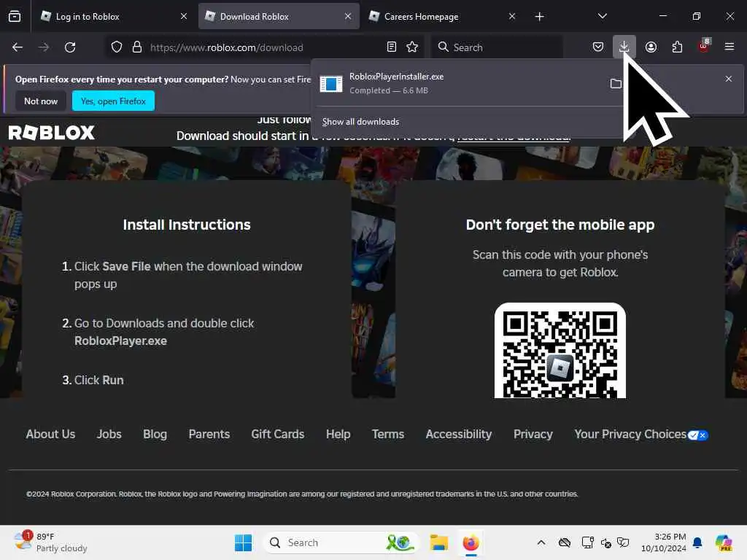Open Show all downloads
This screenshot has width=747, height=560.
360,122
